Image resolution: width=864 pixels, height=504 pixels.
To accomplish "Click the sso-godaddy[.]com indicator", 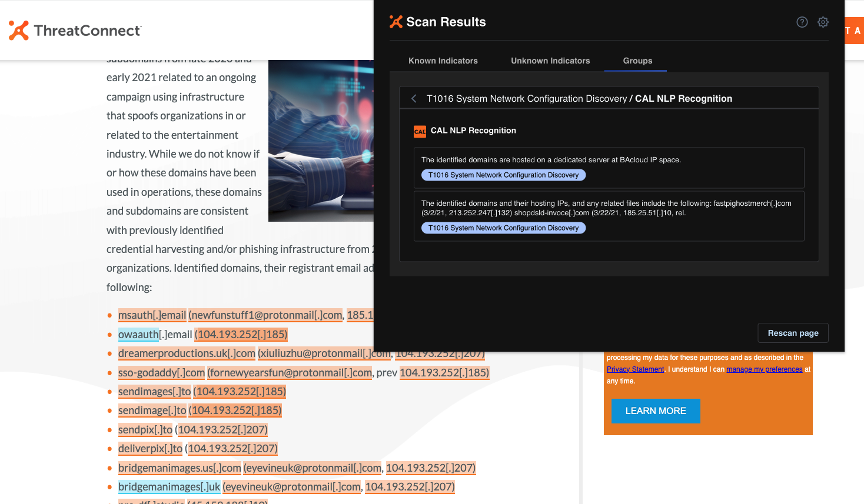I will pyautogui.click(x=161, y=373).
